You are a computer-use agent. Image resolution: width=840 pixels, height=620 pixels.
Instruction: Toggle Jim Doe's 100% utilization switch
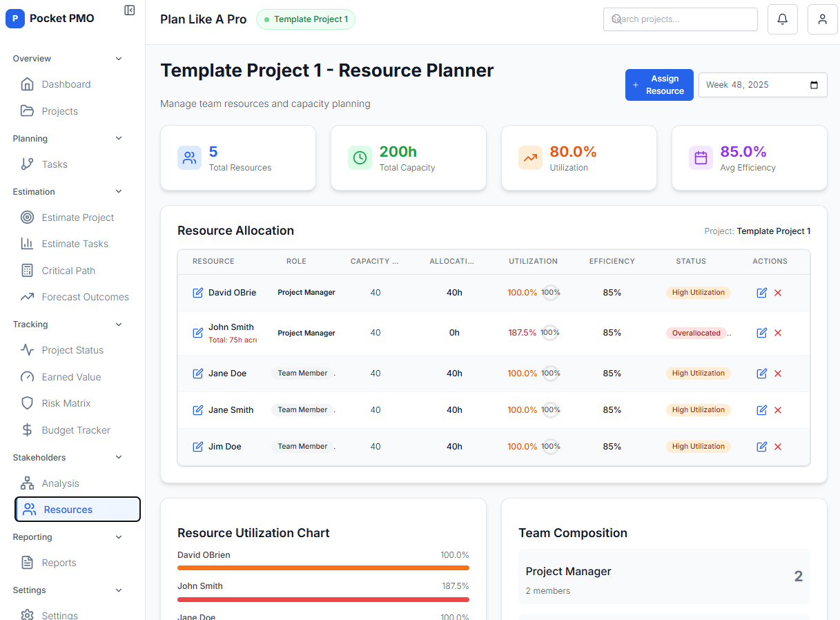(x=550, y=446)
